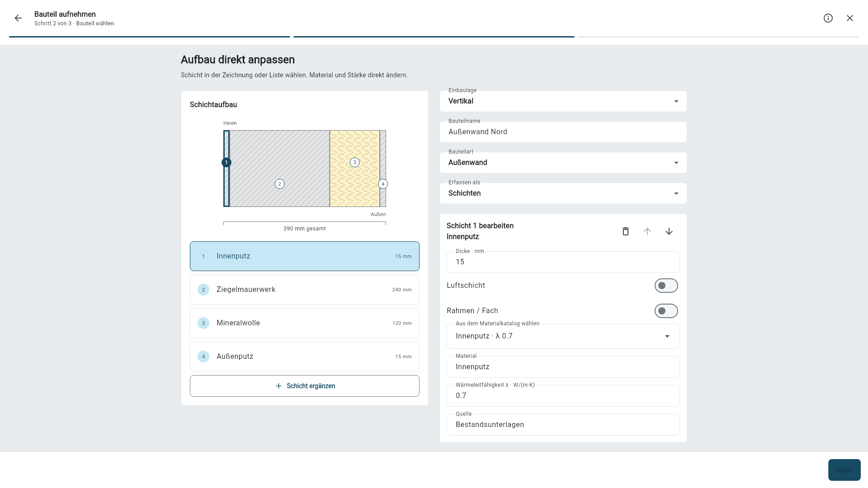Click number badge 4 beside Außenputz
Viewport: 868px width, 488px height.
point(203,357)
